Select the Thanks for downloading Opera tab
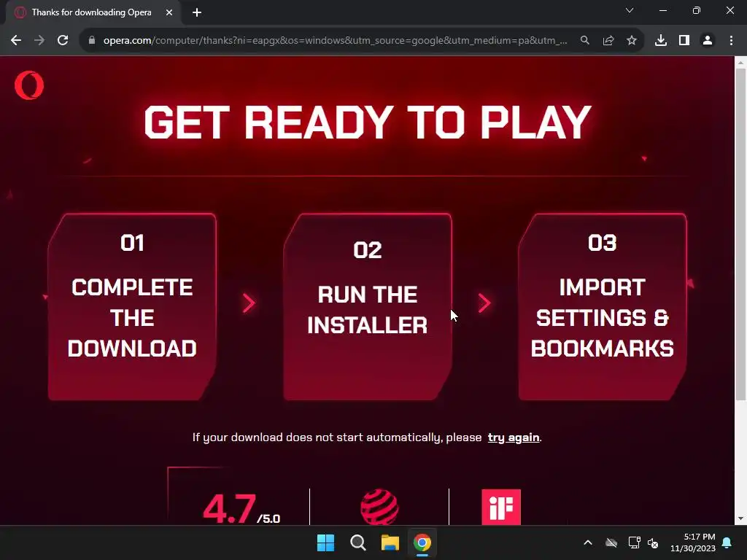747x560 pixels. click(x=93, y=13)
